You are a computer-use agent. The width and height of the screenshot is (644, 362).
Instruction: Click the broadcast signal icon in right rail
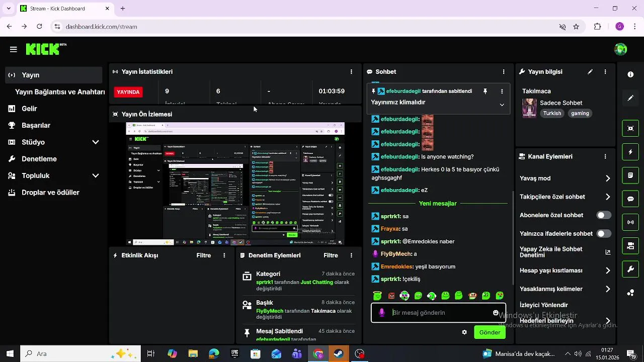(x=630, y=222)
